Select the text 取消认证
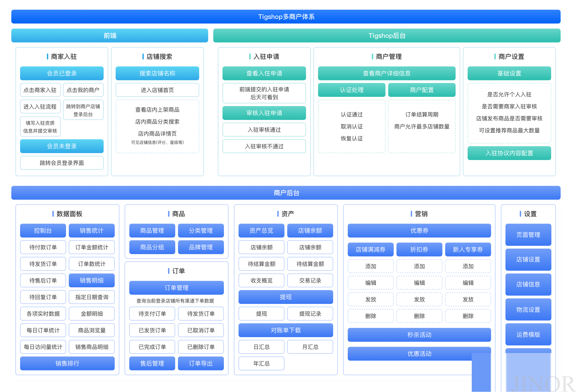The image size is (577, 392). (x=352, y=127)
